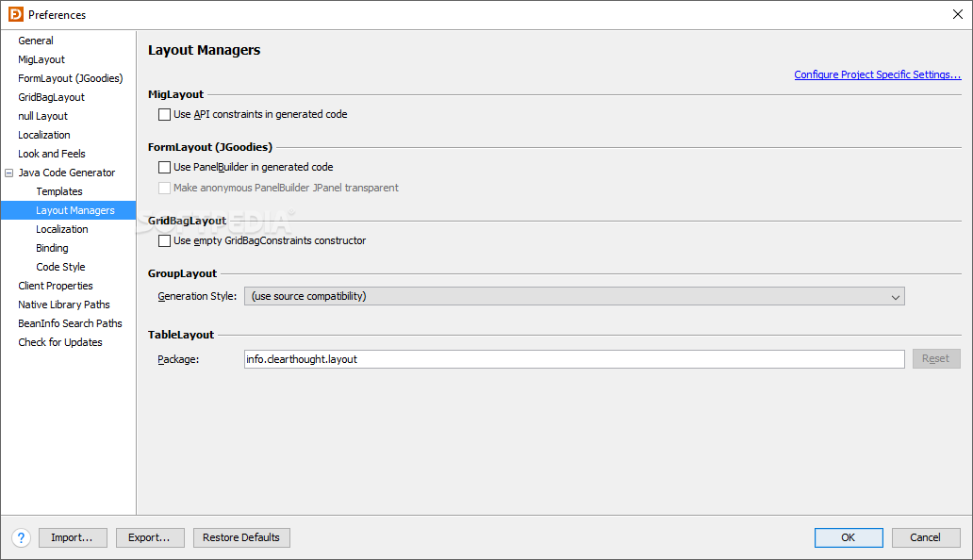Click Configure Project Specific Settings link
The image size is (973, 560).
(877, 74)
